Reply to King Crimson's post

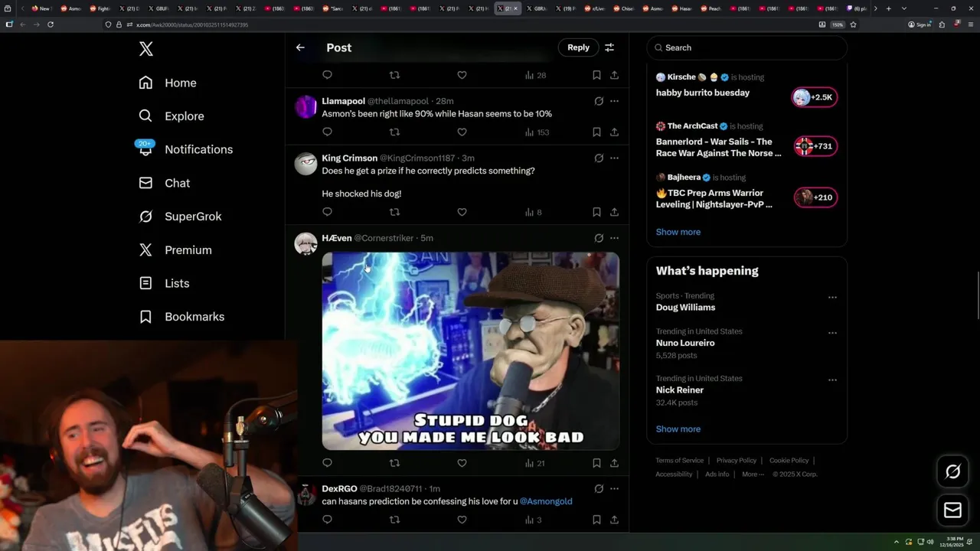coord(327,212)
